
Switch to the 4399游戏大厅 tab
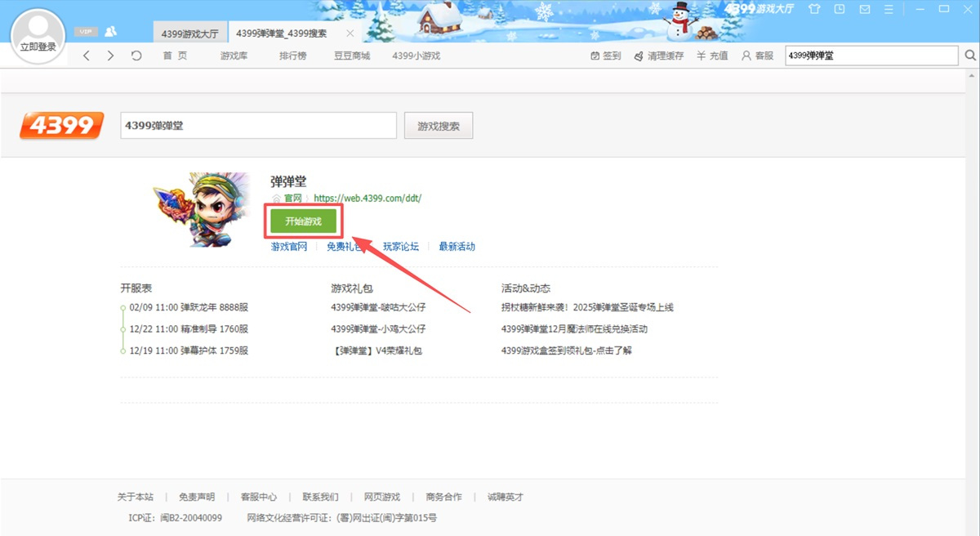point(189,33)
